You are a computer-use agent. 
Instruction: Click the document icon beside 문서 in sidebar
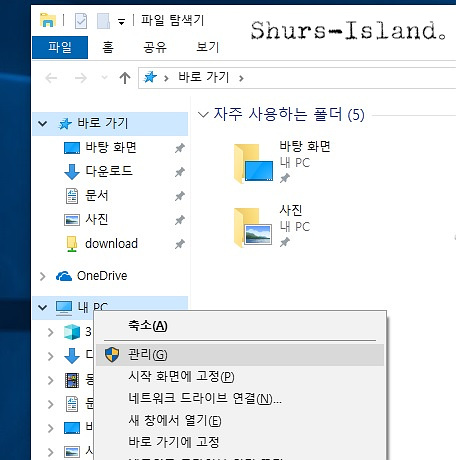click(x=72, y=196)
